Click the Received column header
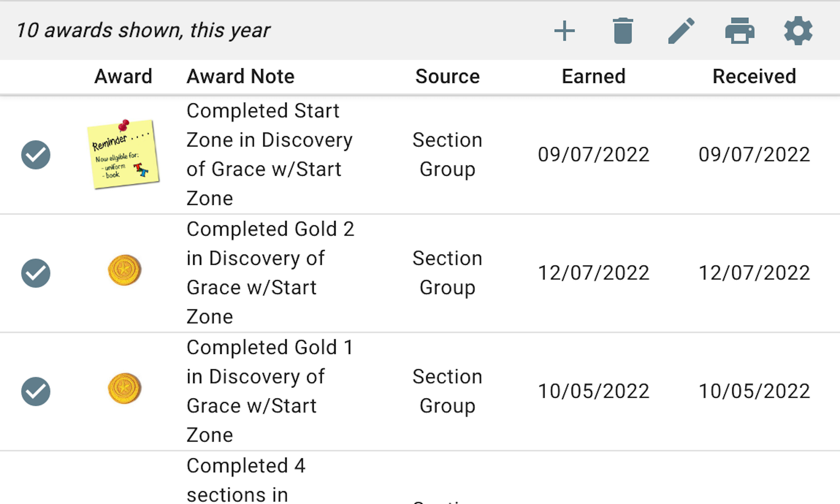Image resolution: width=840 pixels, height=504 pixels. pos(754,76)
